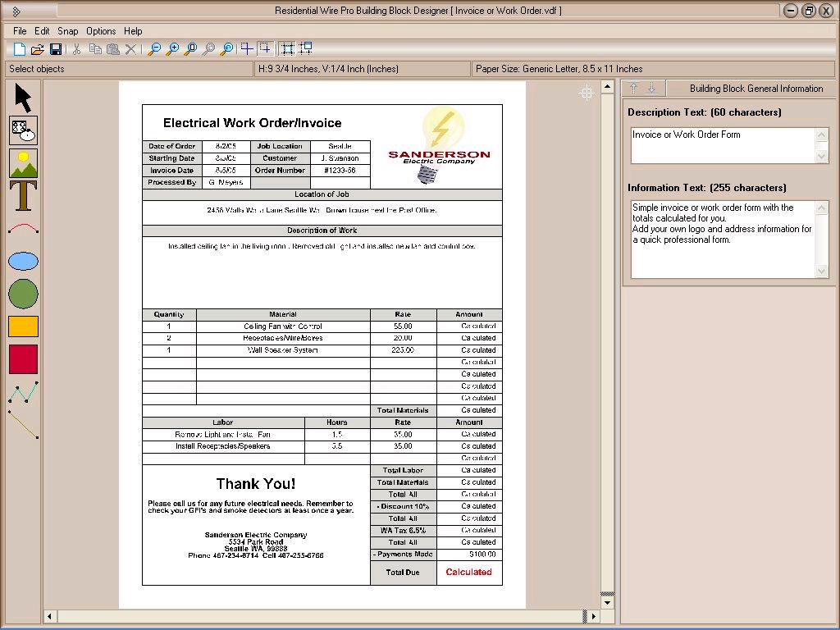Open the Edit menu
This screenshot has width=840, height=630.
[x=42, y=31]
